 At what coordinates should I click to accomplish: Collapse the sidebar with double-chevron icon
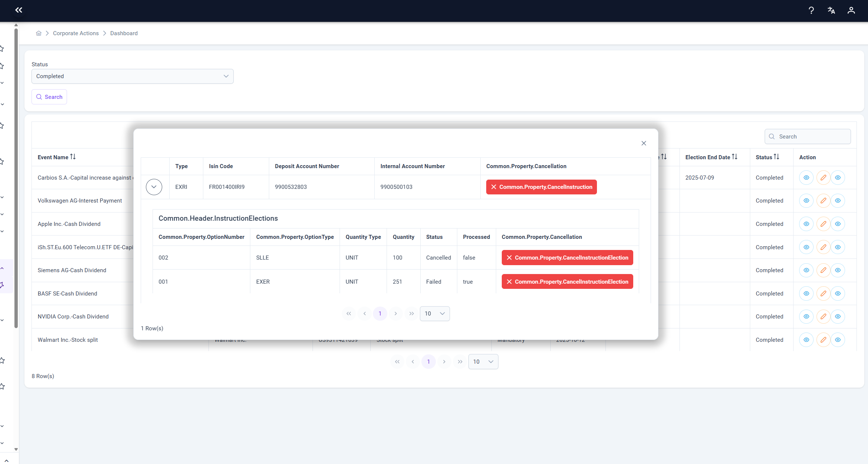(x=19, y=10)
